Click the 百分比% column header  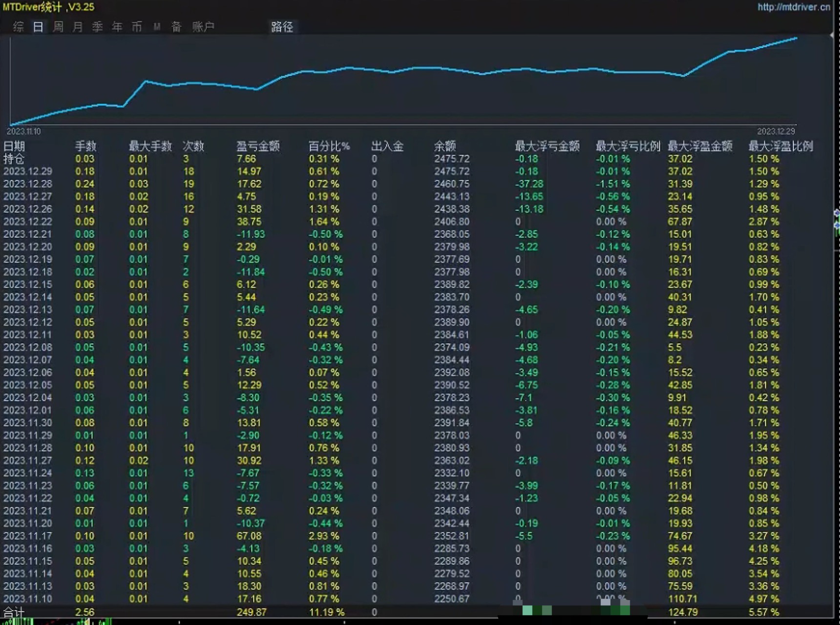(x=329, y=146)
